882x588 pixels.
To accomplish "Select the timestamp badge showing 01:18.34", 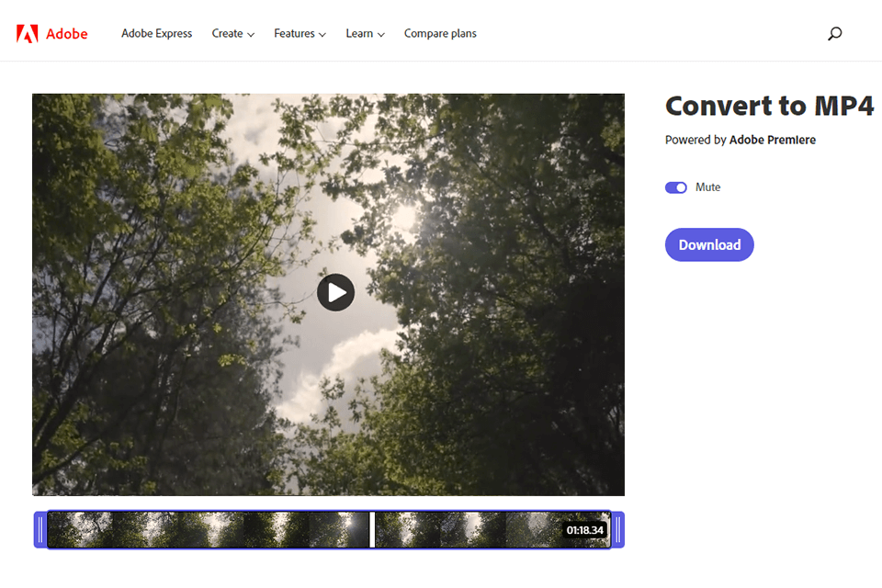I will click(x=585, y=529).
